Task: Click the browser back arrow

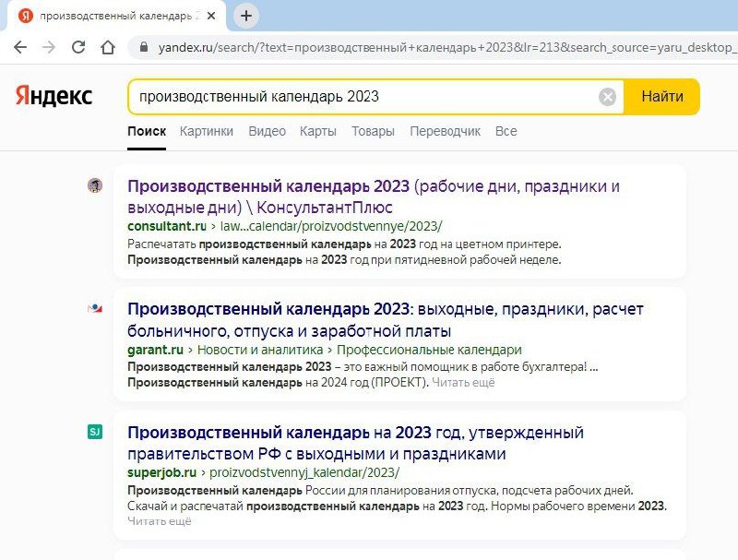Action: point(20,47)
